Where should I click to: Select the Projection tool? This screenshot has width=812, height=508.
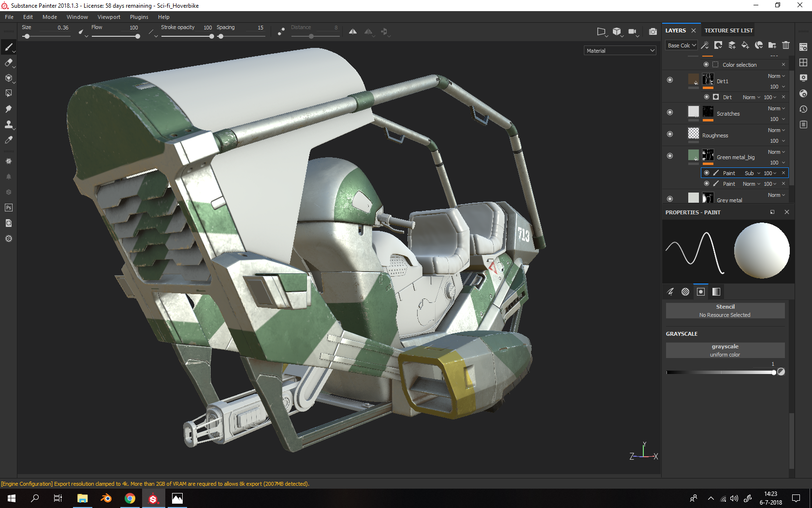coord(8,78)
